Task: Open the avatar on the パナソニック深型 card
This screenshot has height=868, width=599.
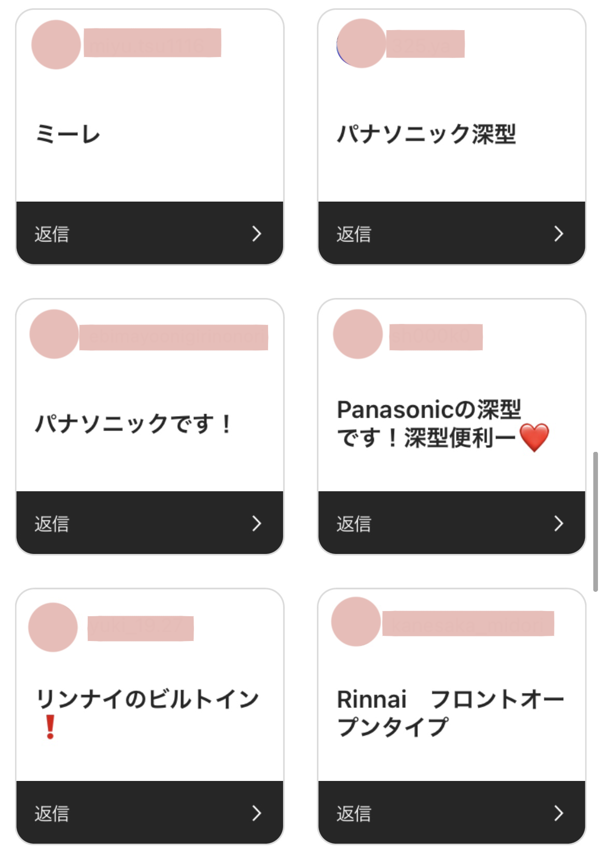Action: point(361,44)
